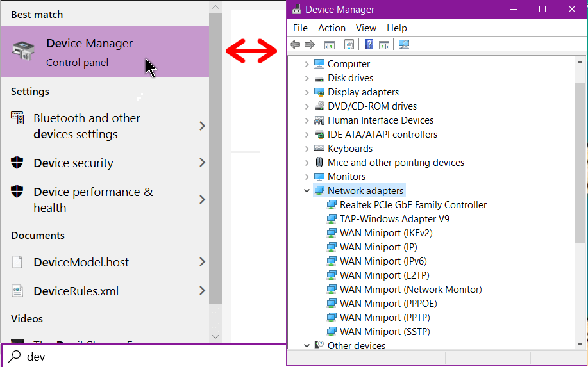The height and width of the screenshot is (367, 588).
Task: Click the search box containing dev
Action: click(144, 356)
